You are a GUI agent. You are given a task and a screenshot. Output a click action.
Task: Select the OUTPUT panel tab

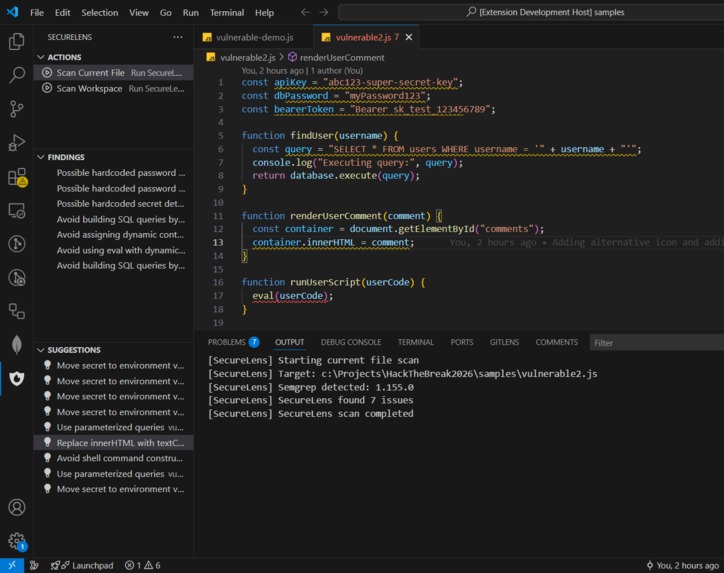290,342
